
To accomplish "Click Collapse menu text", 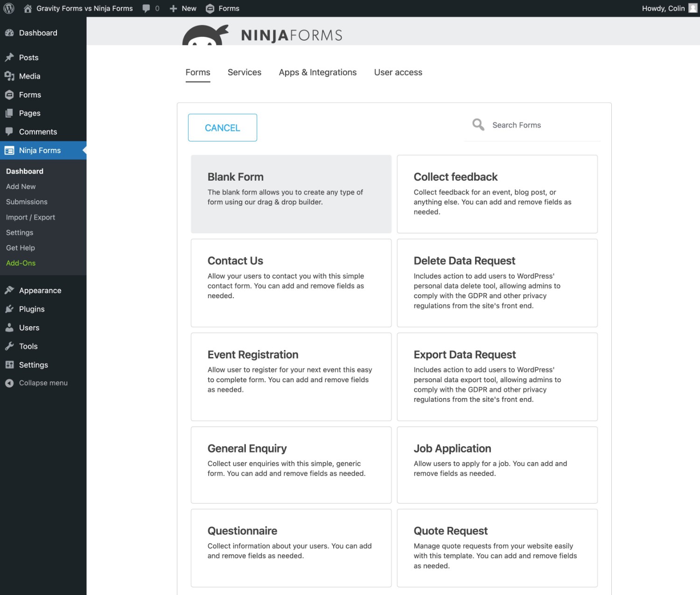I will coord(43,383).
